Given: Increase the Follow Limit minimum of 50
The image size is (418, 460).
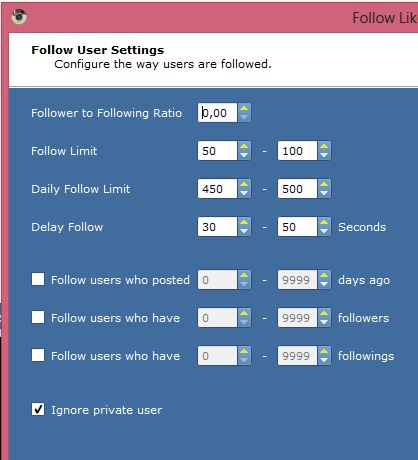Looking at the screenshot, I should (244, 146).
